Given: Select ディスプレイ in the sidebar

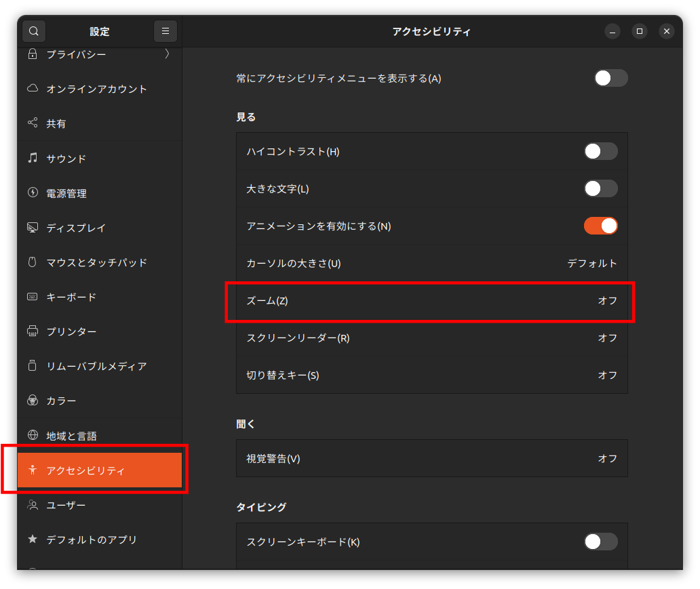Looking at the screenshot, I should pyautogui.click(x=100, y=228).
